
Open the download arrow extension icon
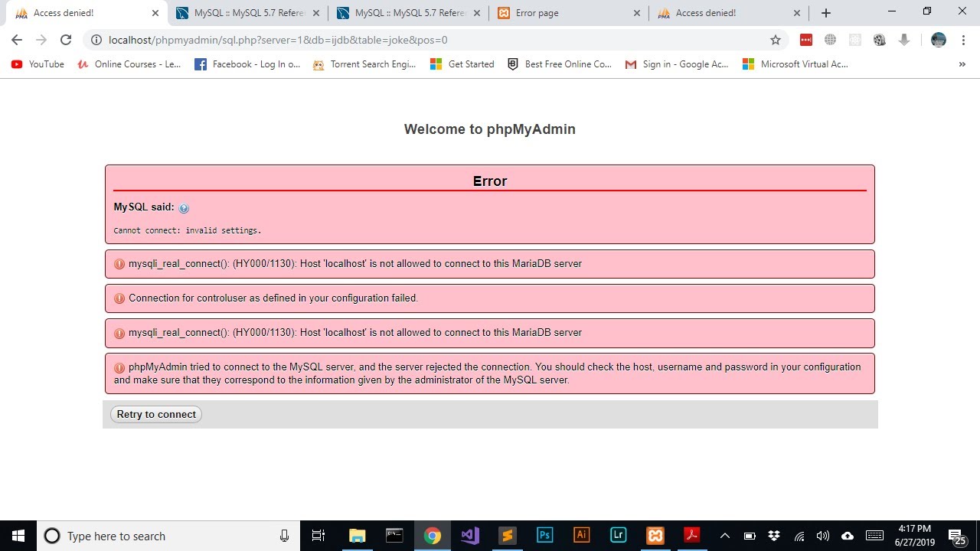(x=904, y=40)
